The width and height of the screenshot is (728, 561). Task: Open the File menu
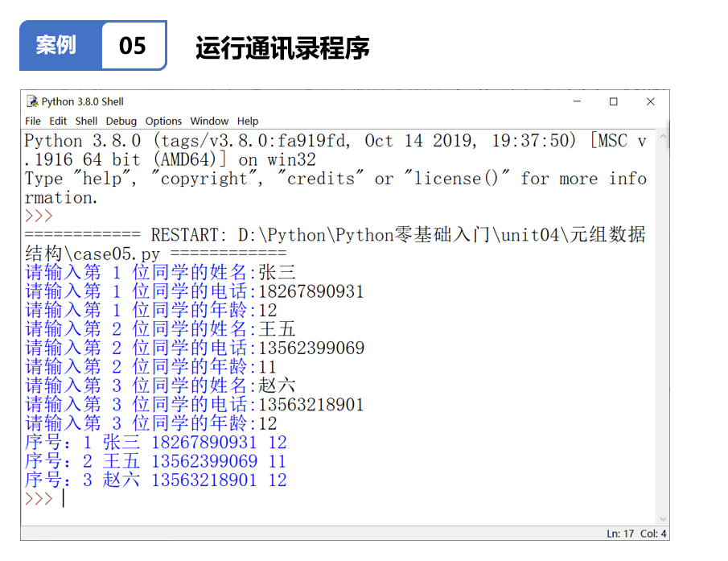click(x=32, y=122)
